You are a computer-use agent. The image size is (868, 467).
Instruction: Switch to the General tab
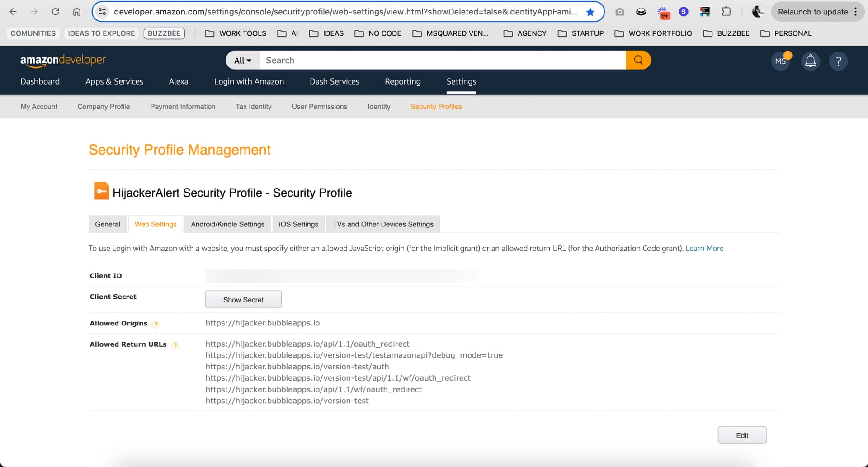[x=108, y=224]
